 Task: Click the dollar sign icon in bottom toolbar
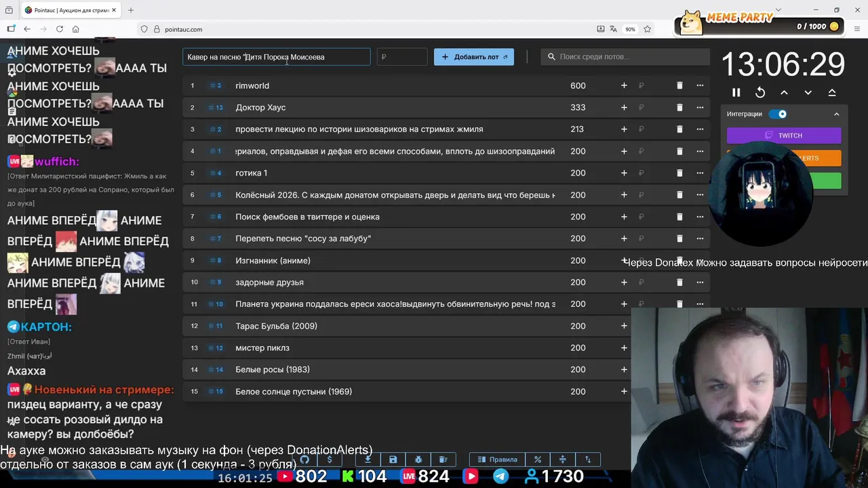click(330, 460)
